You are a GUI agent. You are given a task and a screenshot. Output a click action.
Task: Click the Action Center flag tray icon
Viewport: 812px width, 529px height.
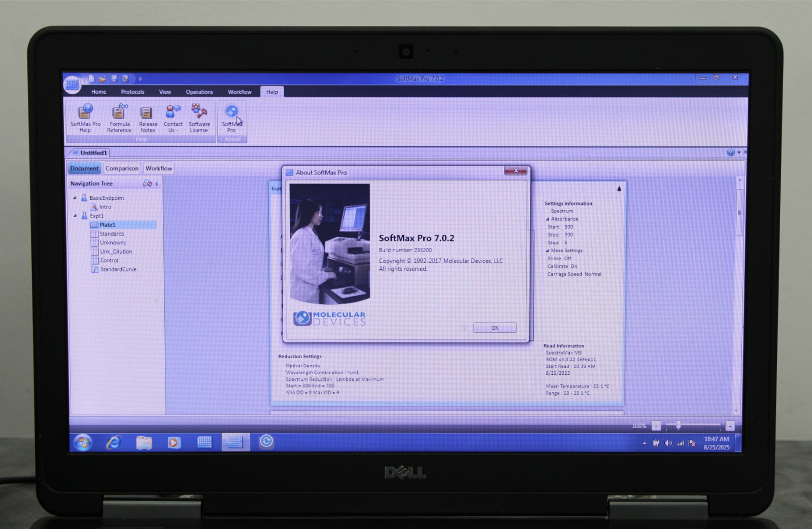(692, 443)
